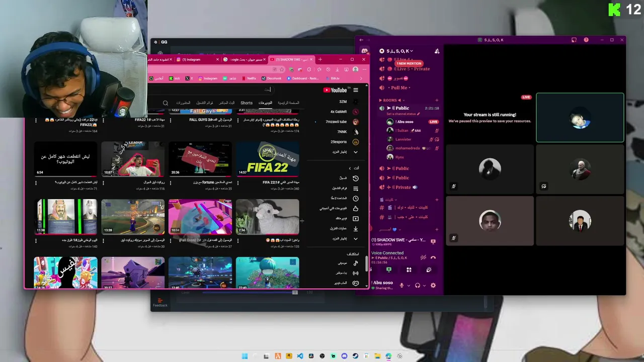Click the channel search magnifier icon

click(x=166, y=103)
